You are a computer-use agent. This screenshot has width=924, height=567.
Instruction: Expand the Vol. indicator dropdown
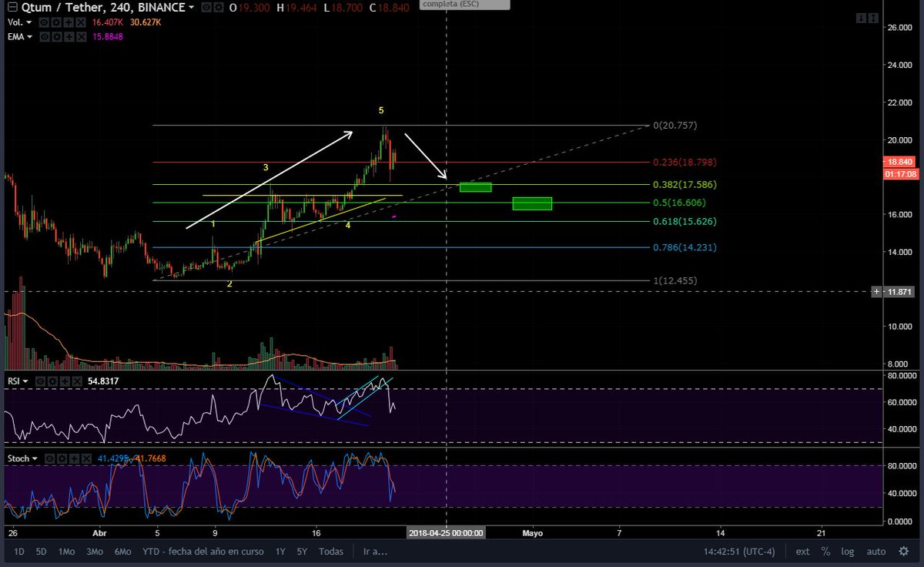coord(28,22)
